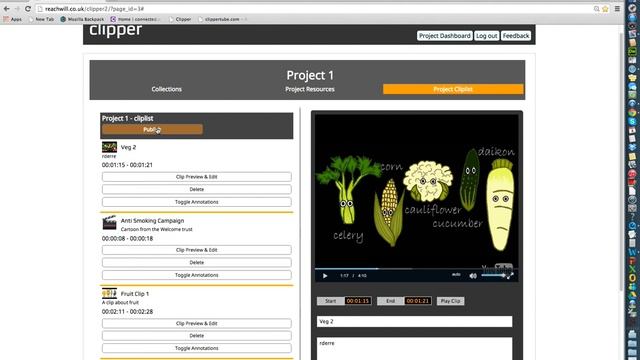Bookmark this page with the star icon
Screen dimensions: 640x360
click(605, 9)
